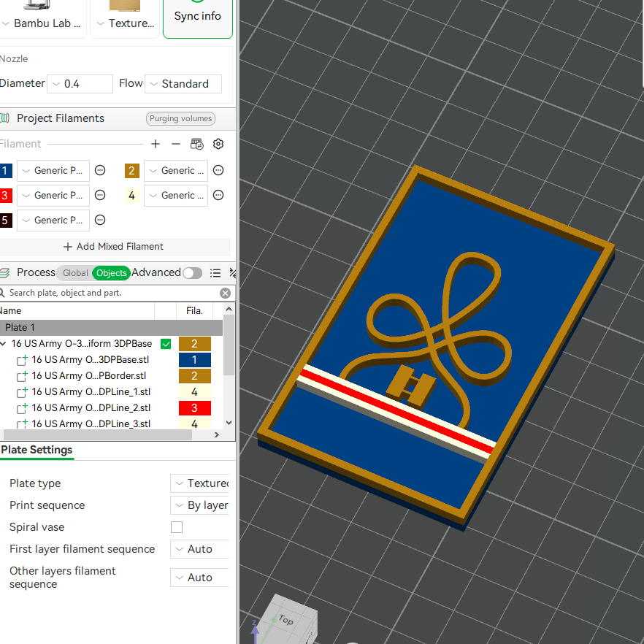Click filament 2 cell for PBorder.stl
This screenshot has height=644, width=644.
tap(195, 376)
